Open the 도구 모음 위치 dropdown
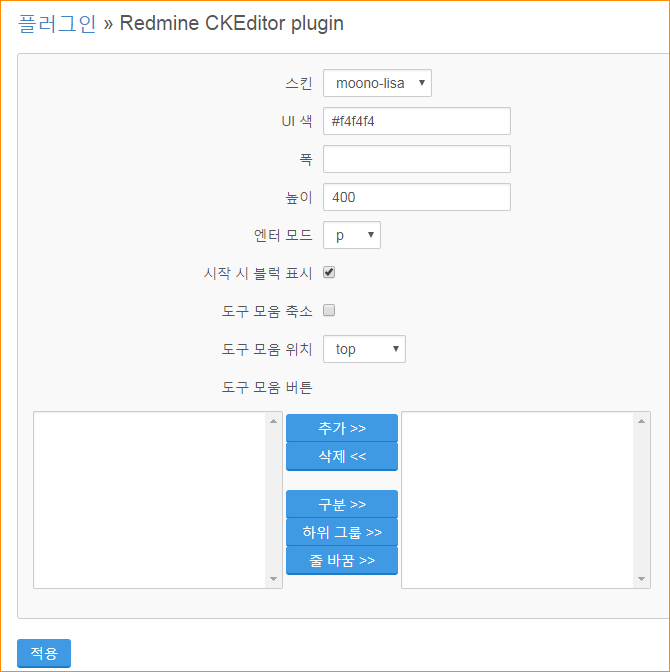 (364, 349)
